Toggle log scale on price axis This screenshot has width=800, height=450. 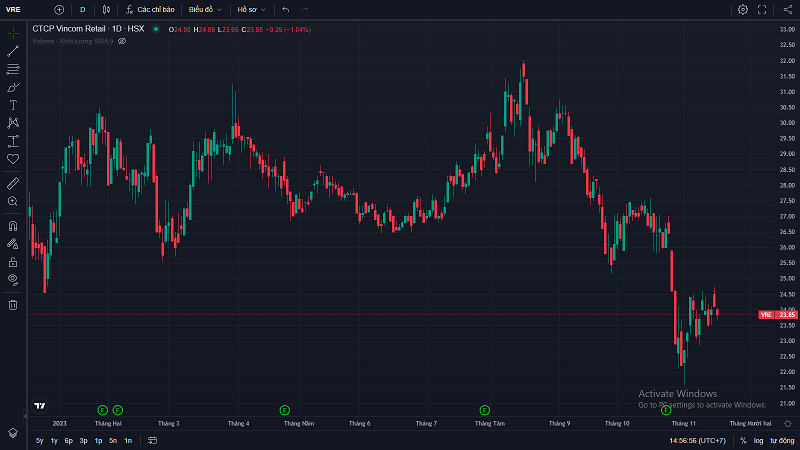pyautogui.click(x=758, y=440)
